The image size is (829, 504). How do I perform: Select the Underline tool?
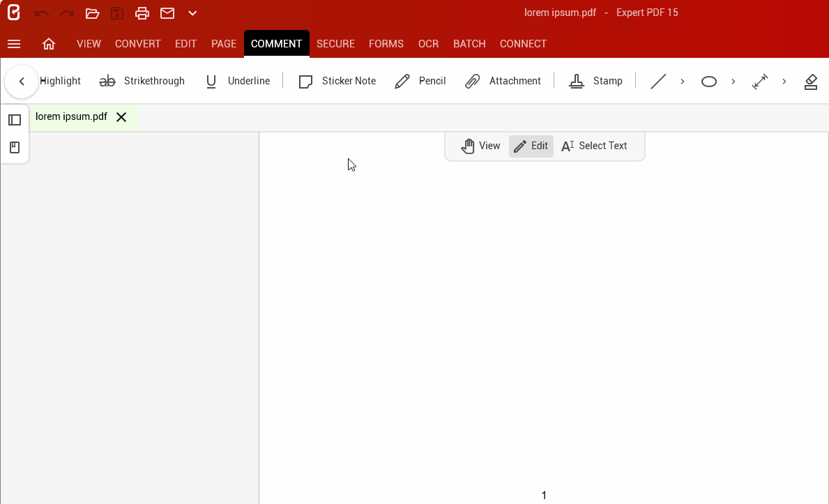(x=238, y=81)
